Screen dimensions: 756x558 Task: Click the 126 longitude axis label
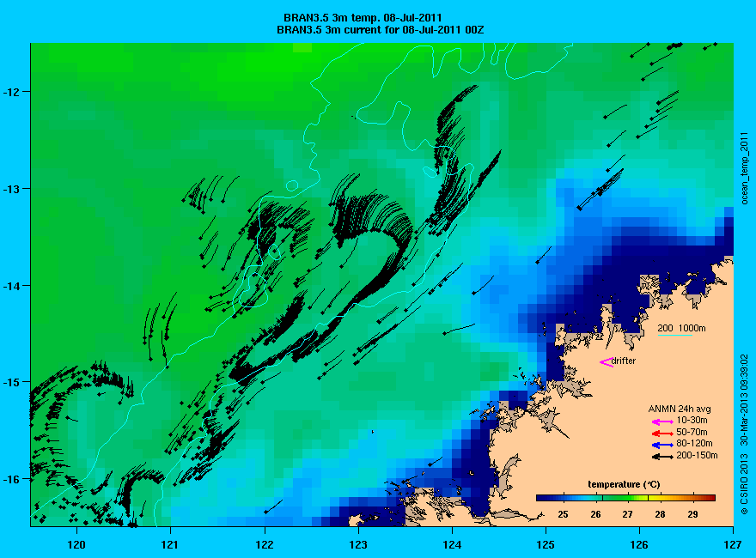click(639, 545)
